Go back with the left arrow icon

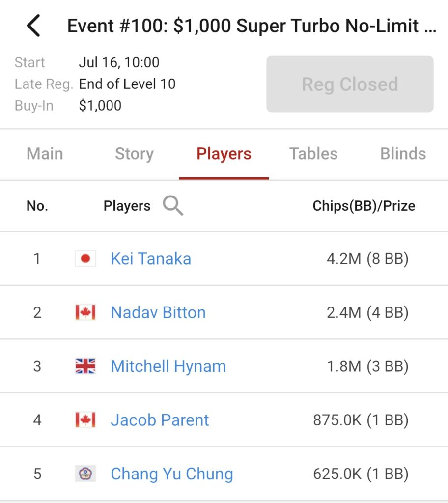click(34, 26)
